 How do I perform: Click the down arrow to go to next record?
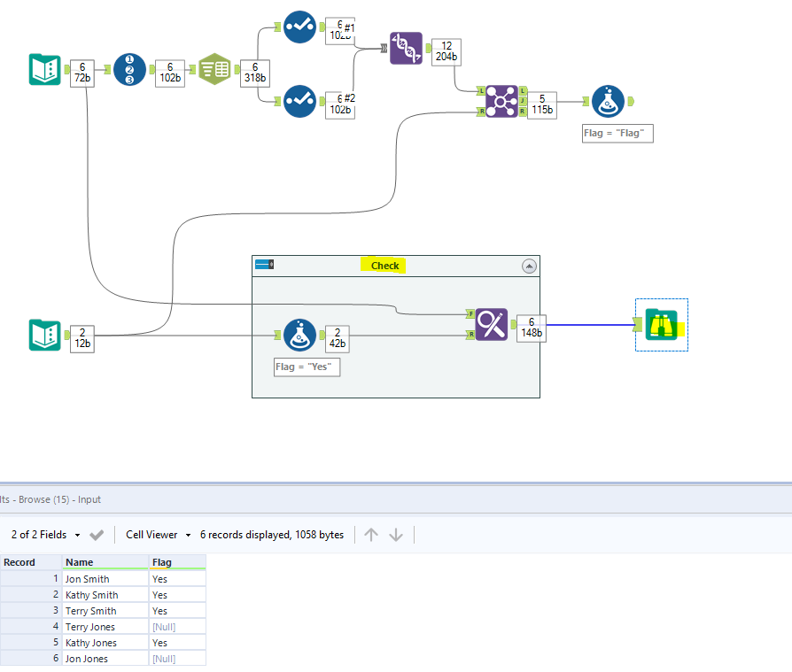point(395,535)
